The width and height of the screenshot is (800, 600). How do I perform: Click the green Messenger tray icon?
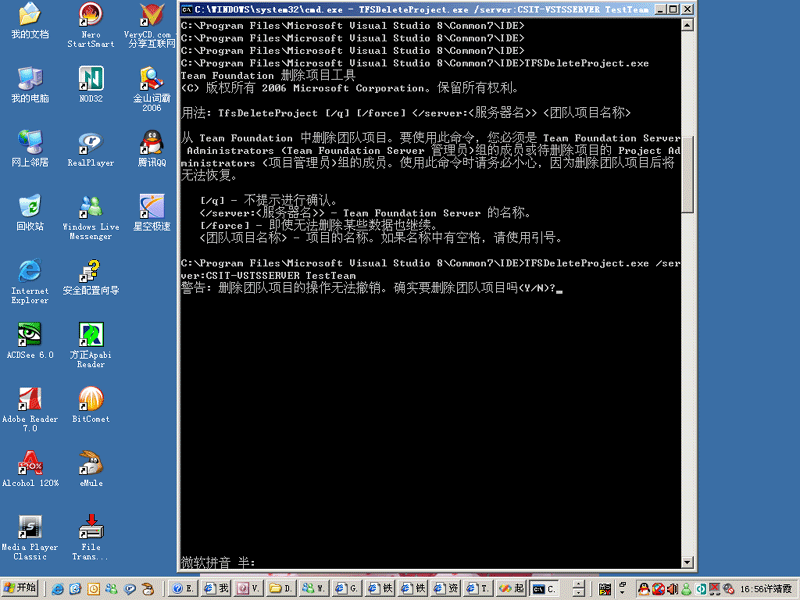pyautogui.click(x=687, y=589)
